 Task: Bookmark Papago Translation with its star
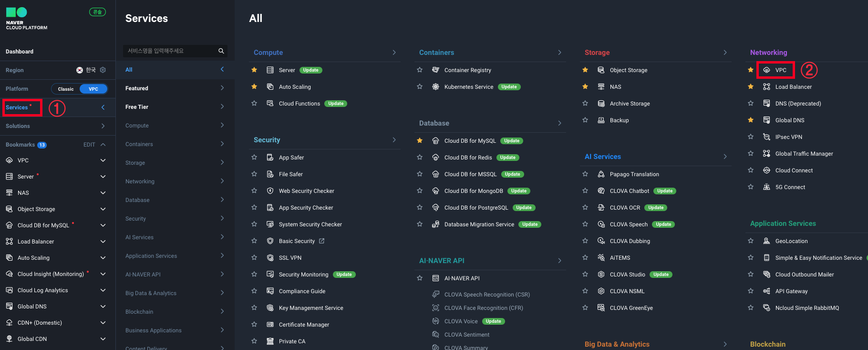pyautogui.click(x=585, y=174)
